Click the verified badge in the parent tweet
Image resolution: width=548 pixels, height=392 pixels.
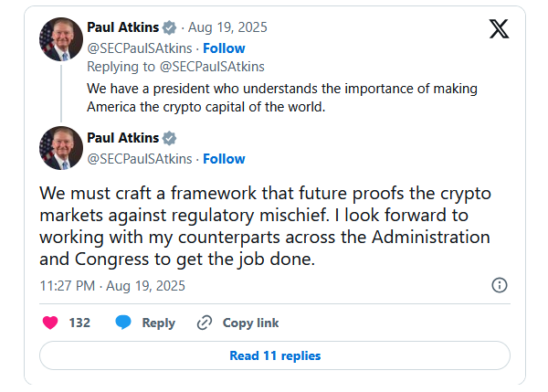pos(169,28)
